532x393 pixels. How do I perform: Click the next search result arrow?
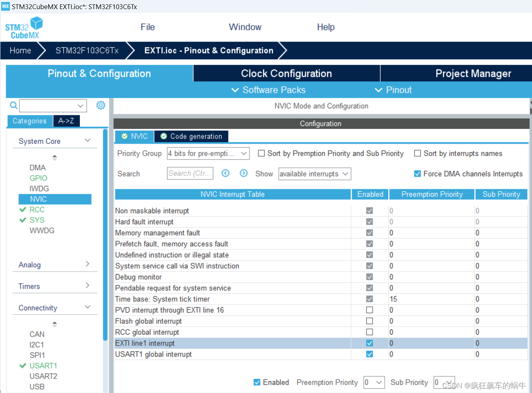pyautogui.click(x=244, y=173)
